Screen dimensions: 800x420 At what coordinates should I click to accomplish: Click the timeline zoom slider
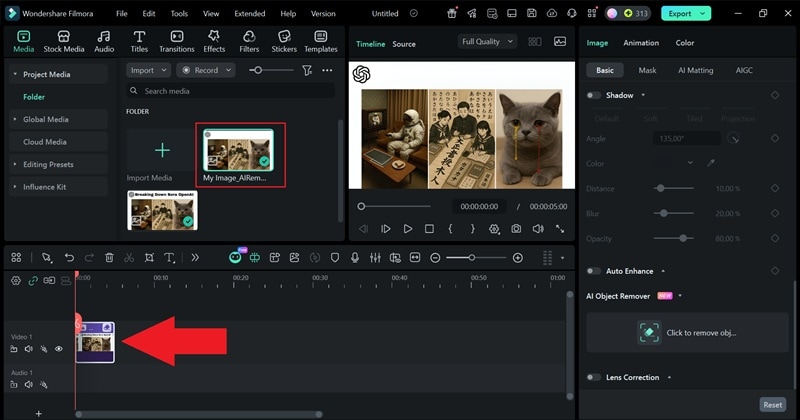click(x=476, y=258)
